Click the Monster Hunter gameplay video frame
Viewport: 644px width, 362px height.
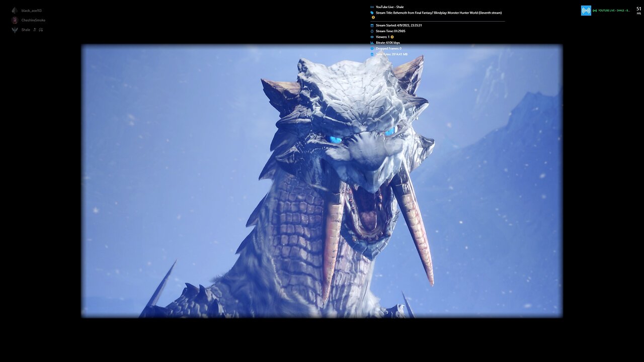click(x=322, y=181)
